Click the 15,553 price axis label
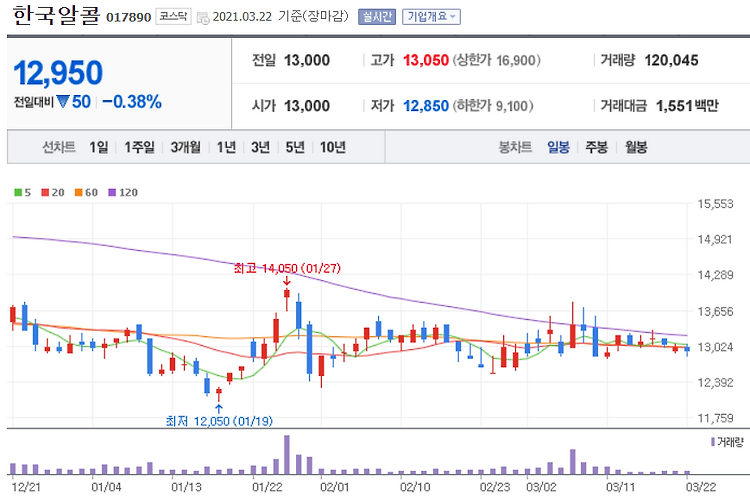Viewport: 750px width, 501px height. (715, 204)
